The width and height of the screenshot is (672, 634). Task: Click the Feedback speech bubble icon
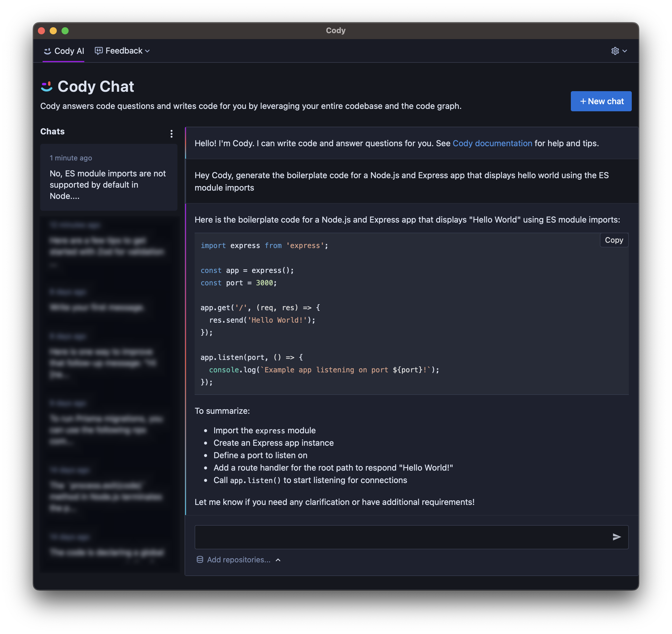tap(98, 51)
